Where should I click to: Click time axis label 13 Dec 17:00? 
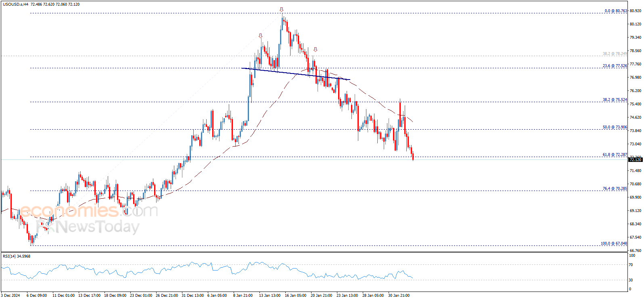coord(90,296)
